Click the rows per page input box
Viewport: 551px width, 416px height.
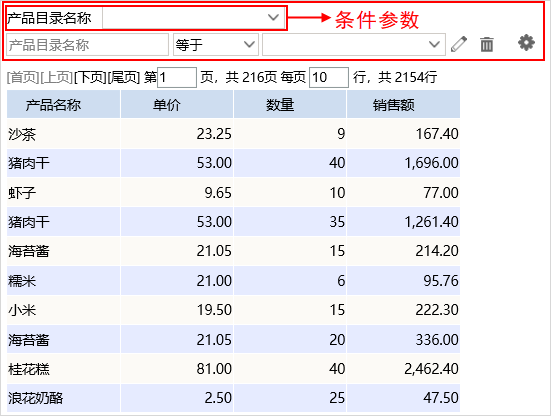click(329, 77)
